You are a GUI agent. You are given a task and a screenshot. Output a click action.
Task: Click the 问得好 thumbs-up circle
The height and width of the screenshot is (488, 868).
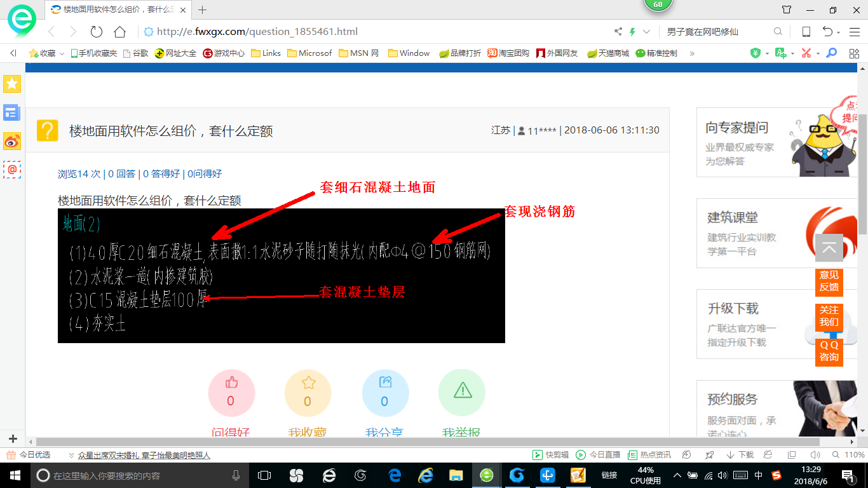231,393
